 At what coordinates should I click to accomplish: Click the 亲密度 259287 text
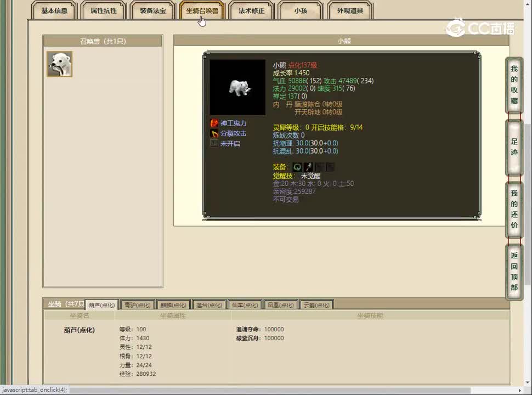click(294, 191)
